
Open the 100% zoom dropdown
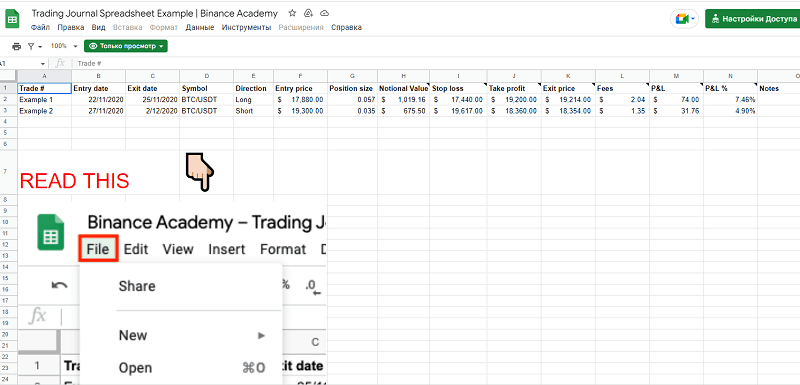(64, 46)
